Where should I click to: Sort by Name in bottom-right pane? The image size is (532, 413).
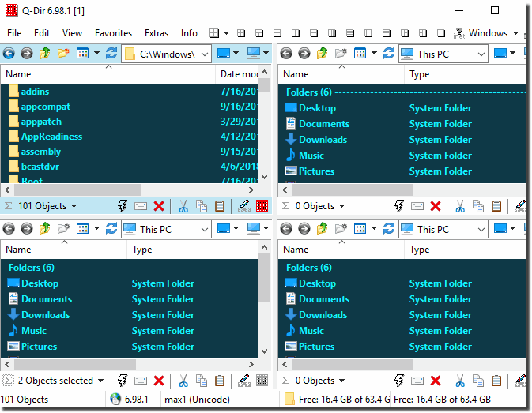click(341, 250)
